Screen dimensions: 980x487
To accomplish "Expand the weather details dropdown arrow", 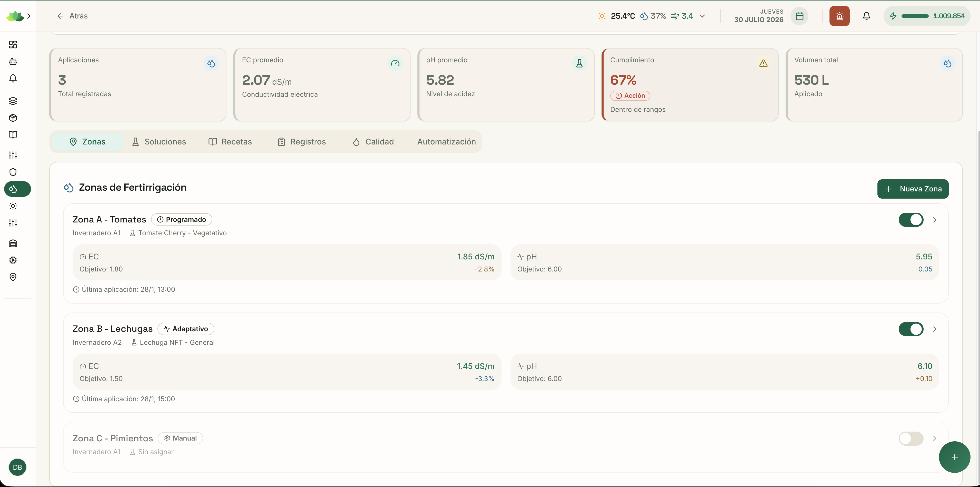I will point(702,16).
